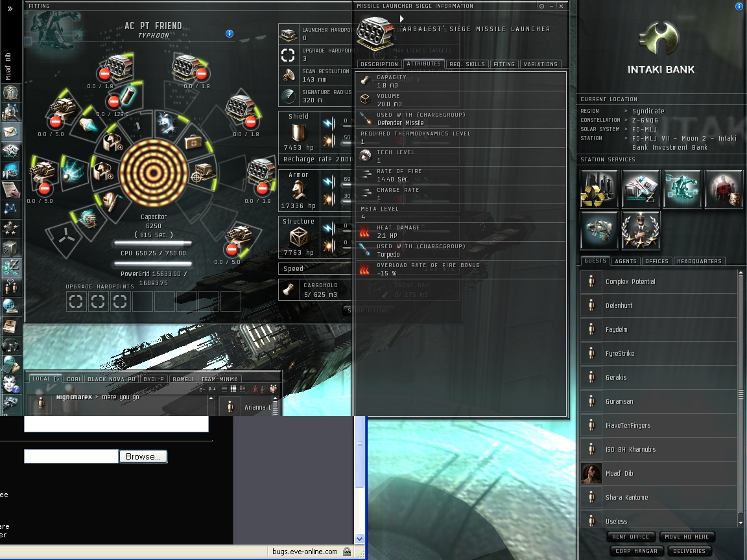Open the Reprocessing Plant station service
747x560 pixels.
[x=599, y=189]
